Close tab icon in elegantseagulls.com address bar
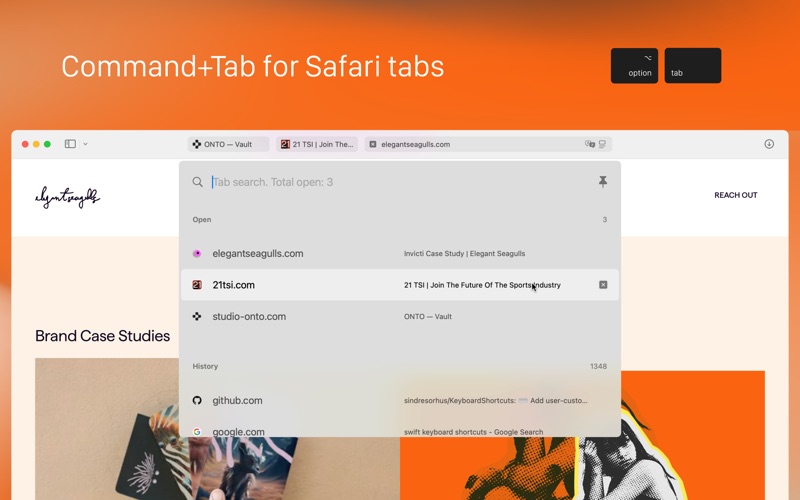 [x=373, y=144]
